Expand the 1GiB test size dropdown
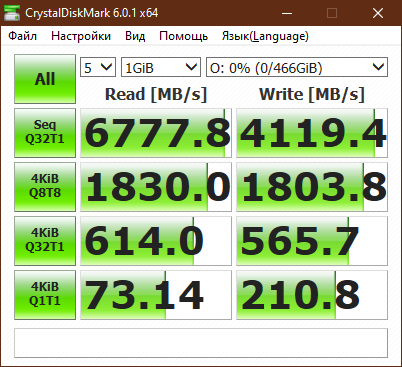Image resolution: width=402 pixels, height=367 pixels. tap(161, 68)
